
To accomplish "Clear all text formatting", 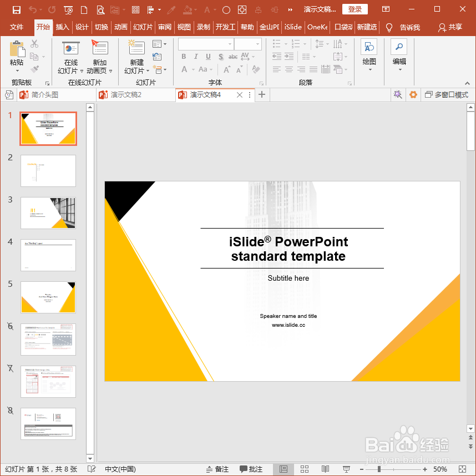I will 256,69.
